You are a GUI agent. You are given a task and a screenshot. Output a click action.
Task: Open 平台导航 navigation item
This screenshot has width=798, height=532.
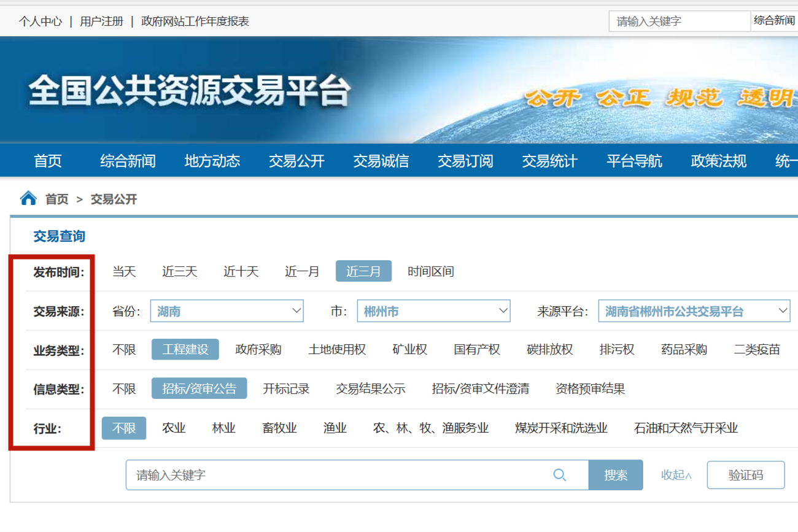(634, 161)
